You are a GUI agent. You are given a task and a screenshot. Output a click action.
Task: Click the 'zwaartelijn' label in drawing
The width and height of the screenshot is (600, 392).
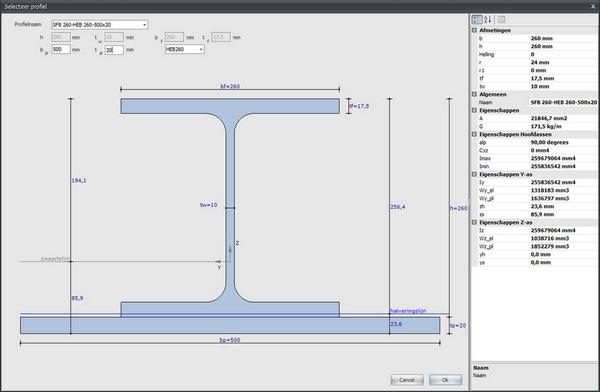click(x=55, y=259)
